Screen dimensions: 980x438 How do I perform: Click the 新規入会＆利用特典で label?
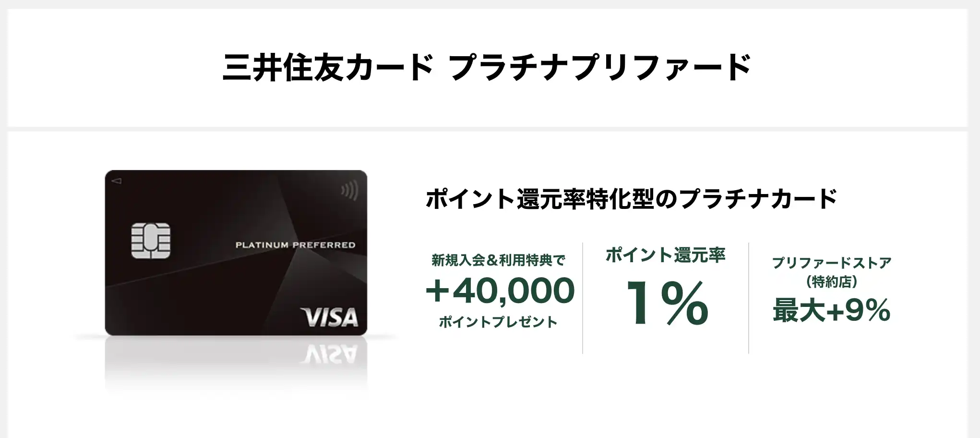(498, 260)
